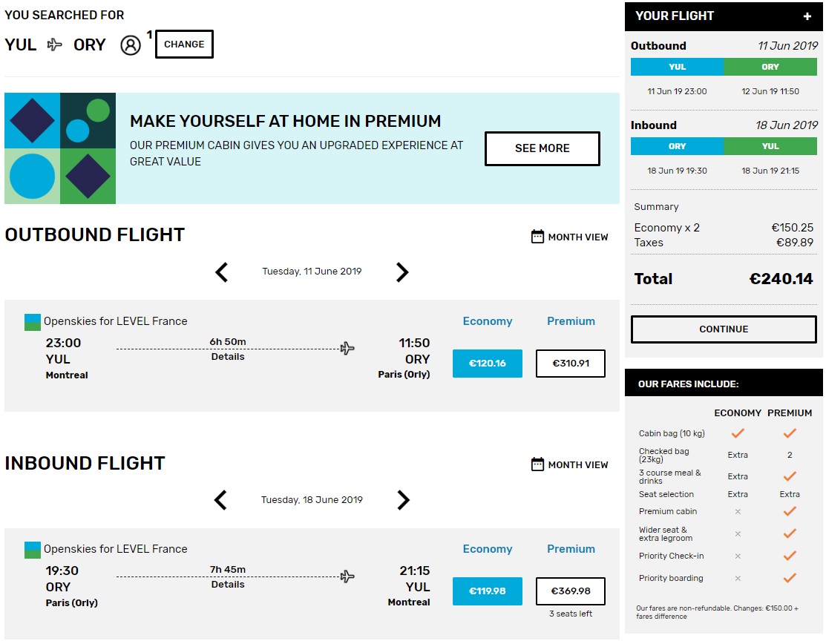Expand Details for inbound flight

pos(228,585)
